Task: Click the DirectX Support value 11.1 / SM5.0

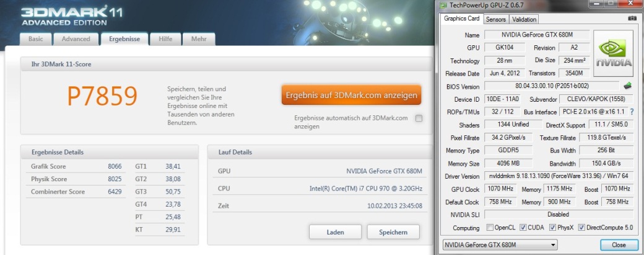Action: pyautogui.click(x=611, y=124)
